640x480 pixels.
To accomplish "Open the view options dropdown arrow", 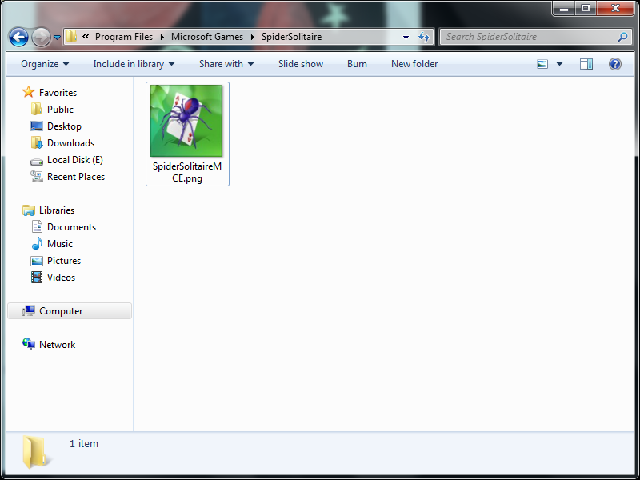I will [560, 64].
